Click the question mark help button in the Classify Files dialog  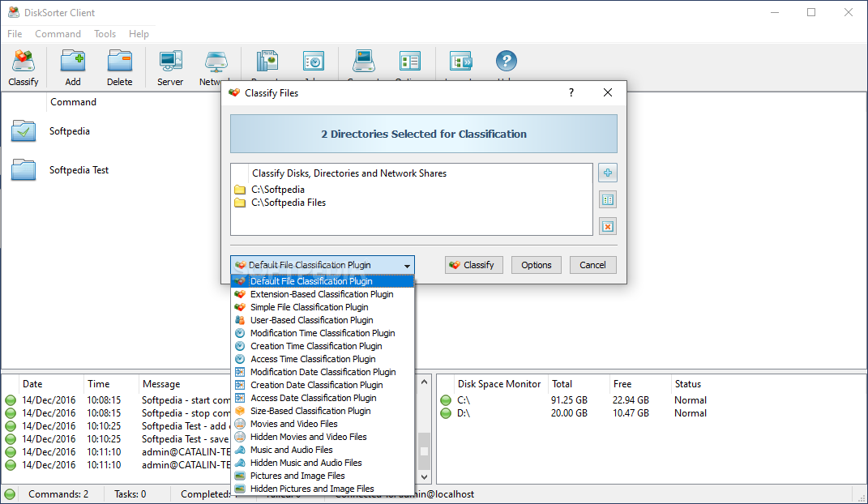(x=571, y=93)
